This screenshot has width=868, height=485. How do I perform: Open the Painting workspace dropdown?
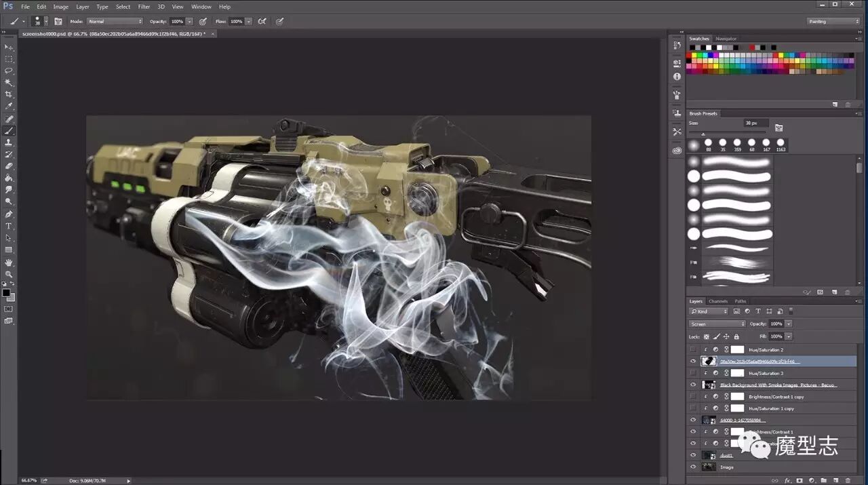pos(833,21)
